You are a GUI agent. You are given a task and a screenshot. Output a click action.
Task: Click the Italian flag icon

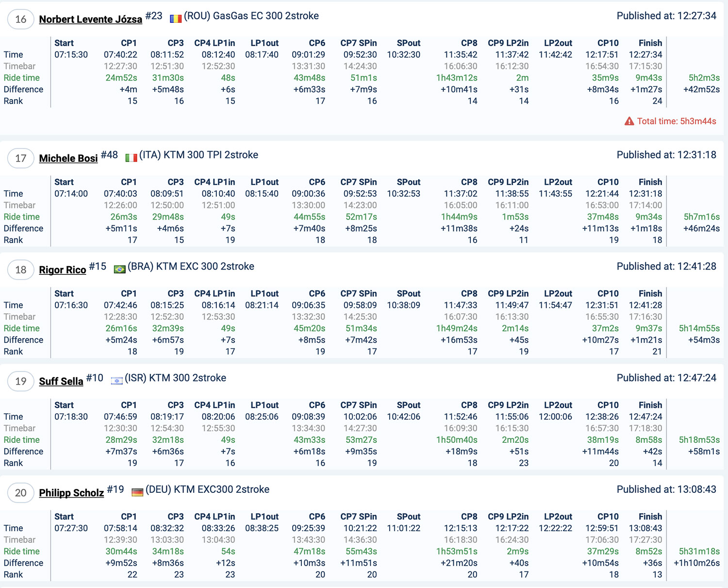click(x=131, y=158)
